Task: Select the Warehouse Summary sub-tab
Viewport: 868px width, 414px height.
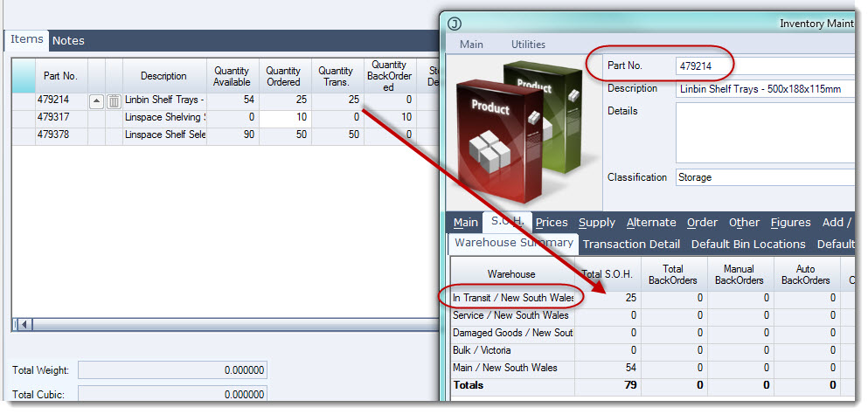Action: click(514, 243)
